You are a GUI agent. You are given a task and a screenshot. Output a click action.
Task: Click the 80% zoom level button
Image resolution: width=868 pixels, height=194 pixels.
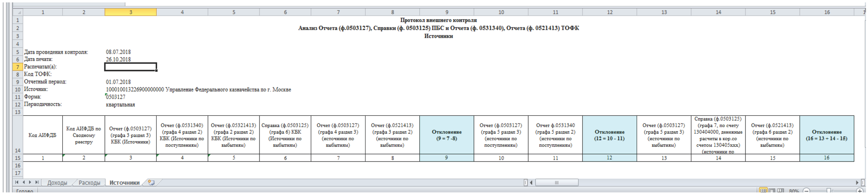tap(794, 191)
